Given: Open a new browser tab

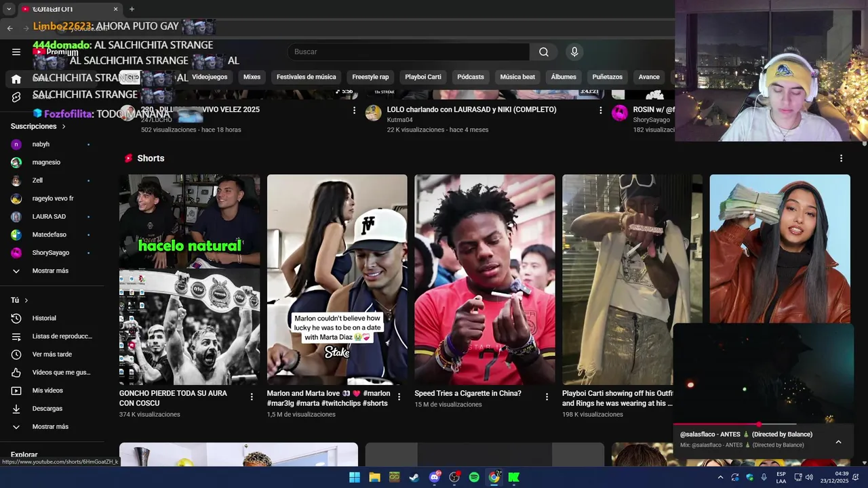Looking at the screenshot, I should point(132,9).
